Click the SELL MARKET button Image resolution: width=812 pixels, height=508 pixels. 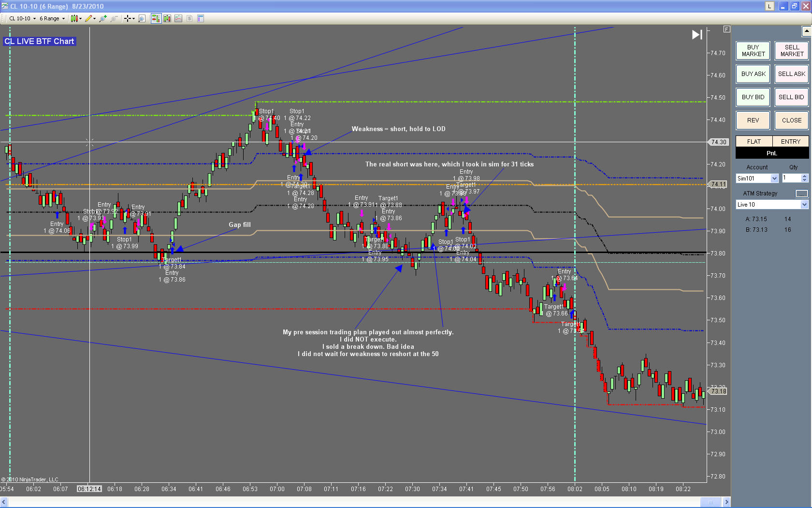pyautogui.click(x=792, y=51)
